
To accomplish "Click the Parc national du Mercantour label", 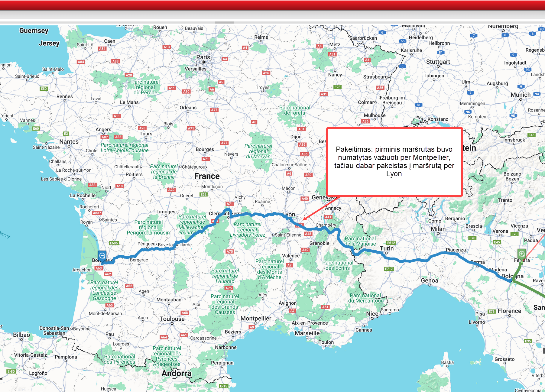I will click(365, 298).
